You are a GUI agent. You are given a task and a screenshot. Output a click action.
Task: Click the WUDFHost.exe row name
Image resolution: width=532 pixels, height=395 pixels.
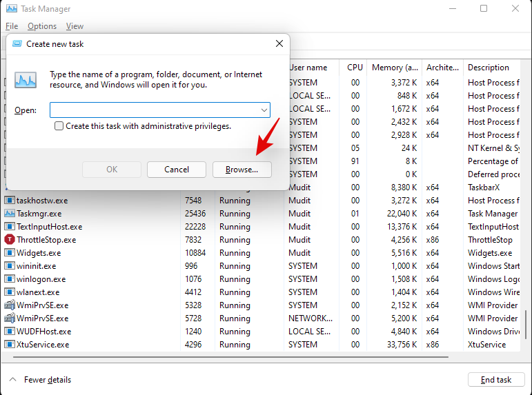click(43, 332)
